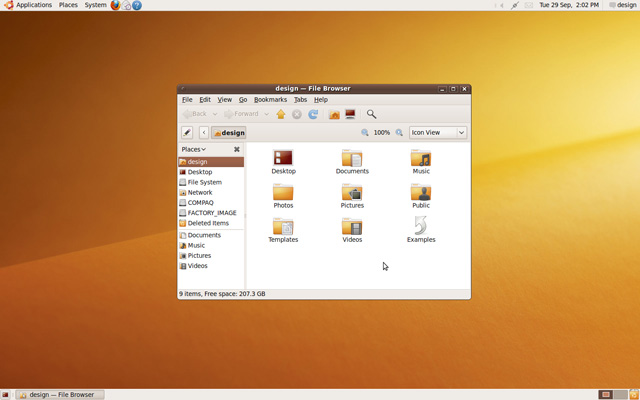Open the System menu in top panel
Viewport: 640px width, 400px height.
coord(96,5)
